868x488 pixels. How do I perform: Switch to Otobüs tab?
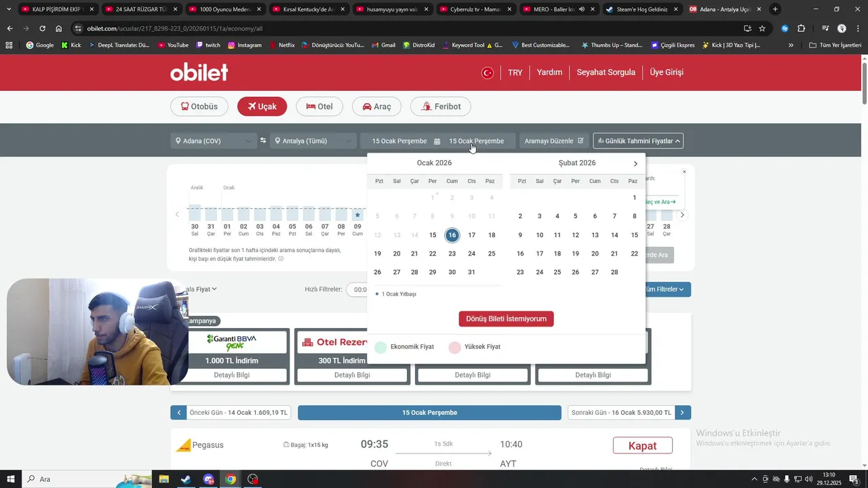(x=199, y=106)
